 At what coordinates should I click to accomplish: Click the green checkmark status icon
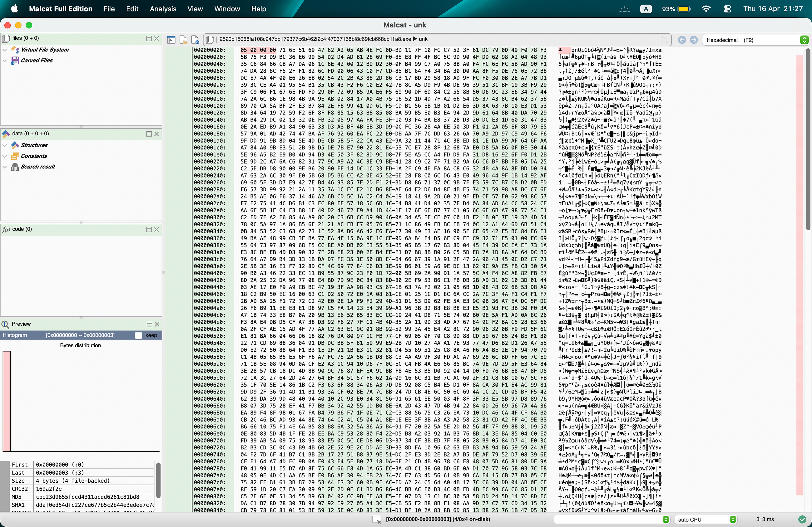pos(802,520)
